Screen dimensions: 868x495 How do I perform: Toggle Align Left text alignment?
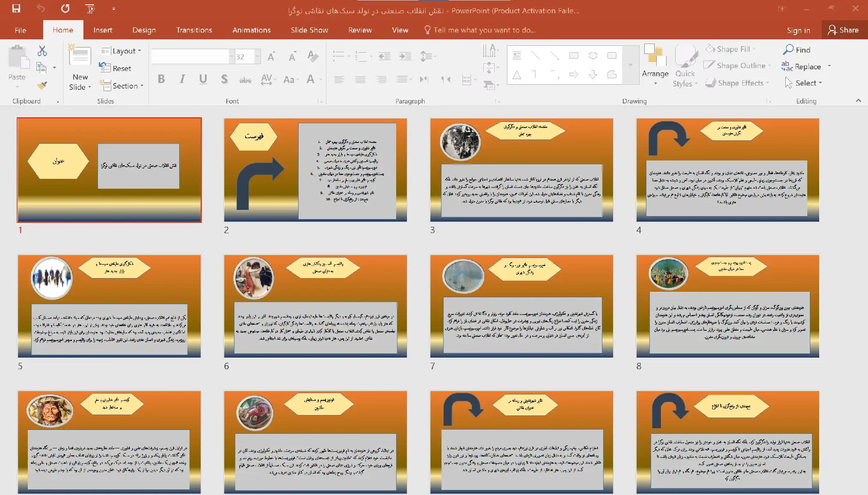click(339, 79)
